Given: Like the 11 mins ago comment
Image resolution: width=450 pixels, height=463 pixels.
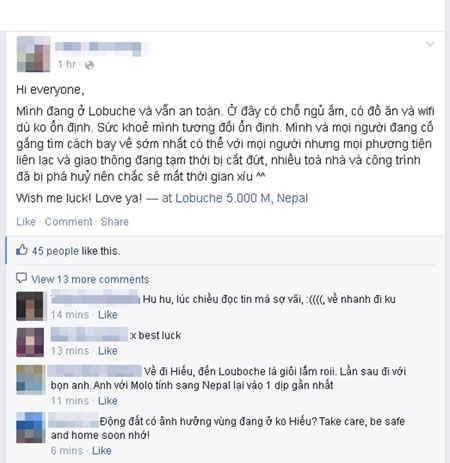Looking at the screenshot, I should point(108,401).
